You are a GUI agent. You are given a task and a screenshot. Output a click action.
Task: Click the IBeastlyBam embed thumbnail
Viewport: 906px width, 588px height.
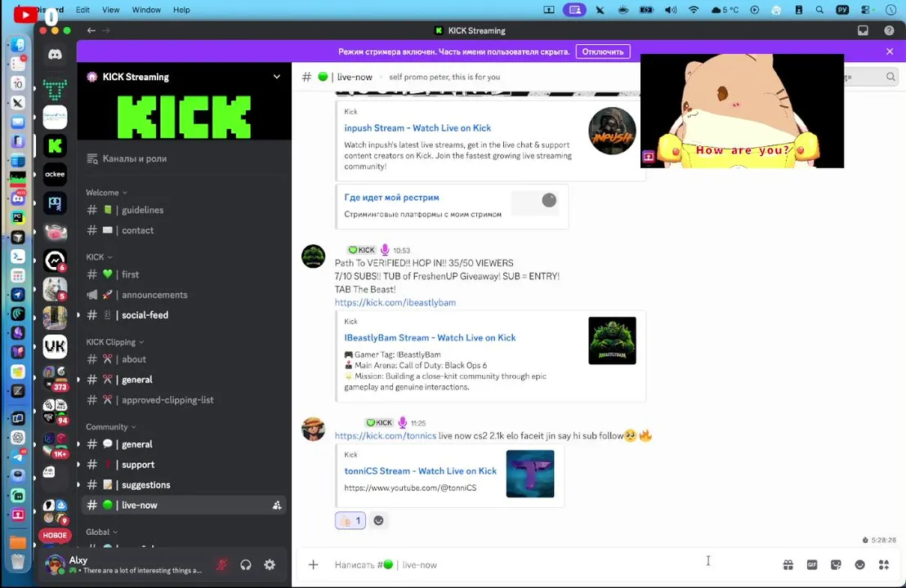(x=612, y=341)
